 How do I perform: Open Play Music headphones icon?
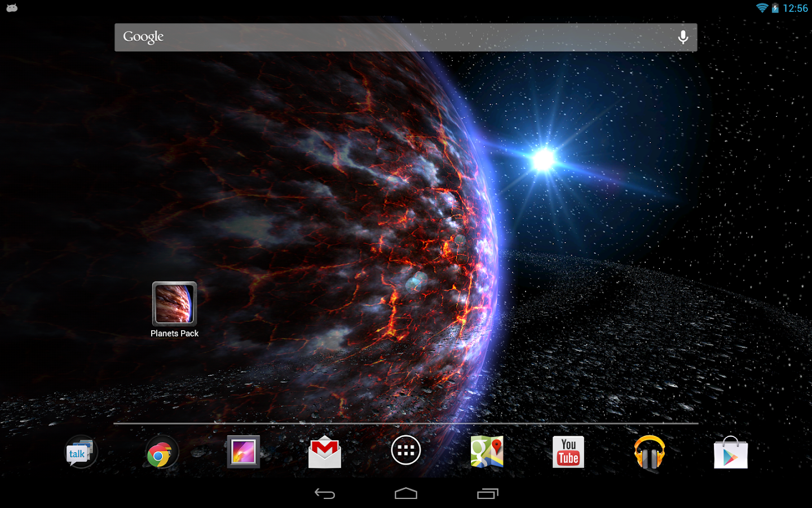click(650, 452)
